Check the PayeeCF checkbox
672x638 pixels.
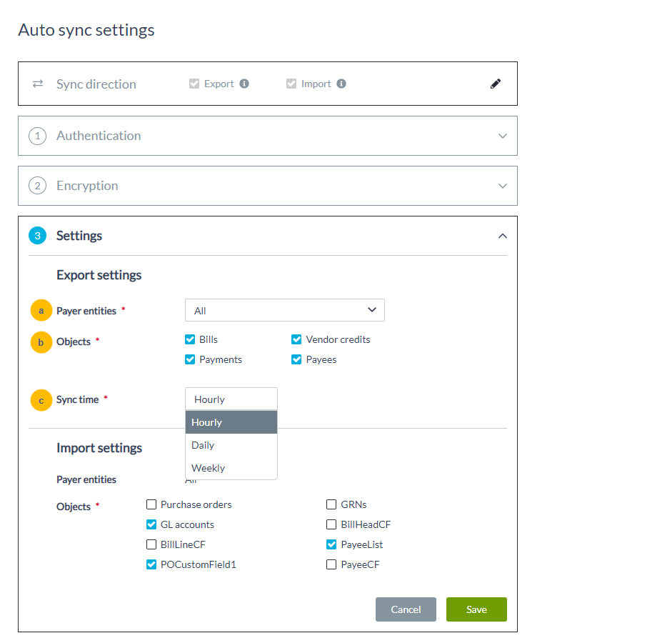[331, 564]
